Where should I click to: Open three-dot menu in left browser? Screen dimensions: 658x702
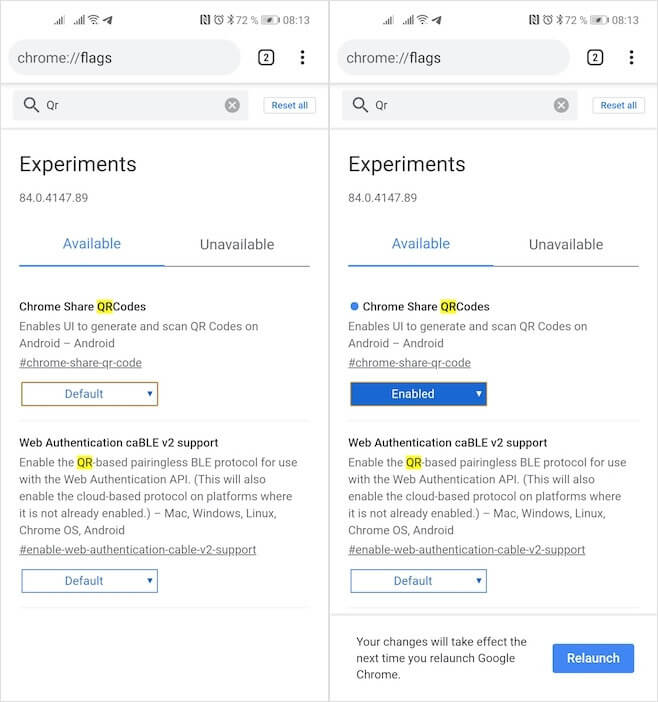(303, 57)
